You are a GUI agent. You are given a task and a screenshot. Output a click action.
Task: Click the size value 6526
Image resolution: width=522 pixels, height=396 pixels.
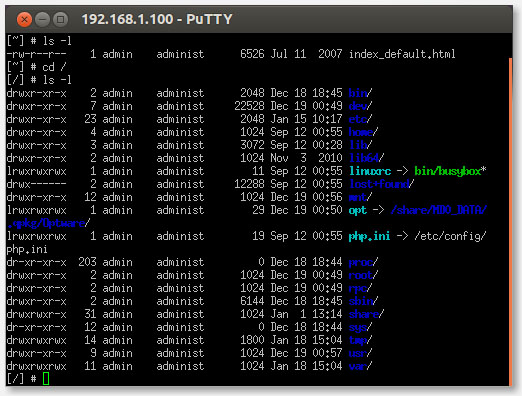252,54
